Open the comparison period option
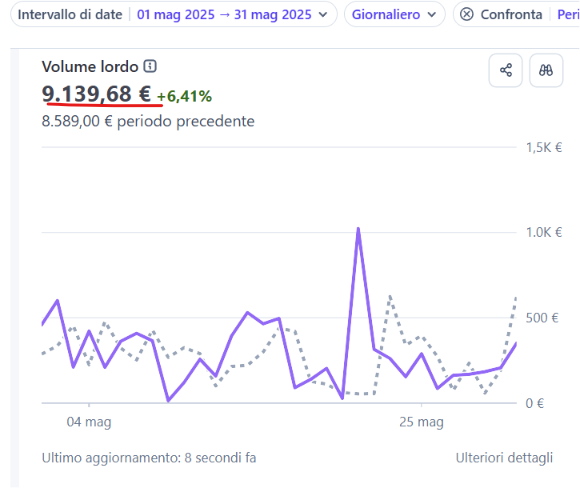This screenshot has width=580, height=488. [568, 14]
